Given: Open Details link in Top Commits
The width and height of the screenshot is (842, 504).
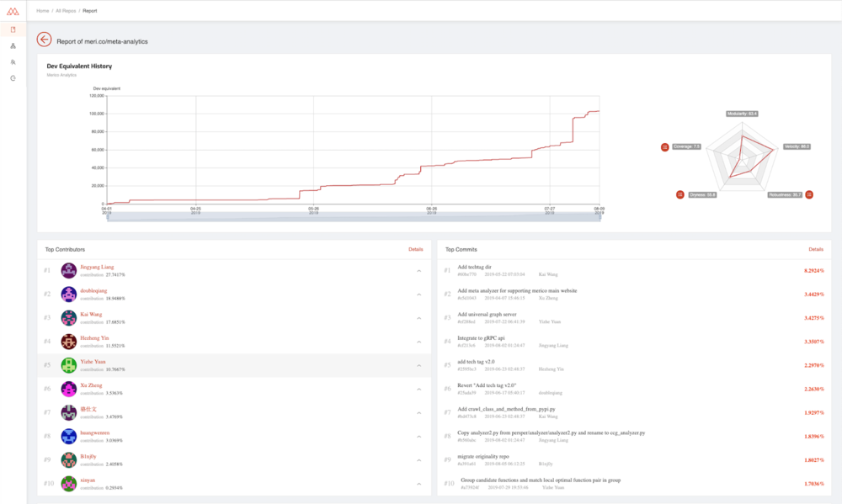Looking at the screenshot, I should click(x=815, y=250).
